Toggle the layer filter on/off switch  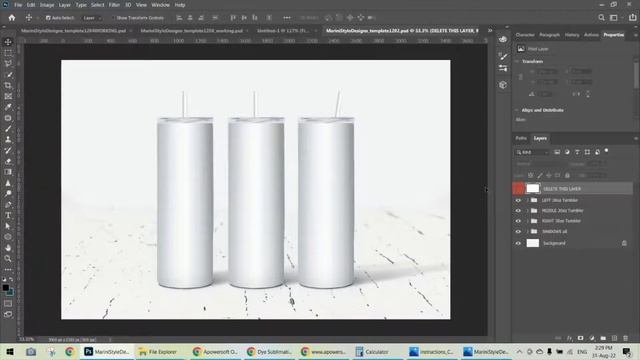(607, 151)
